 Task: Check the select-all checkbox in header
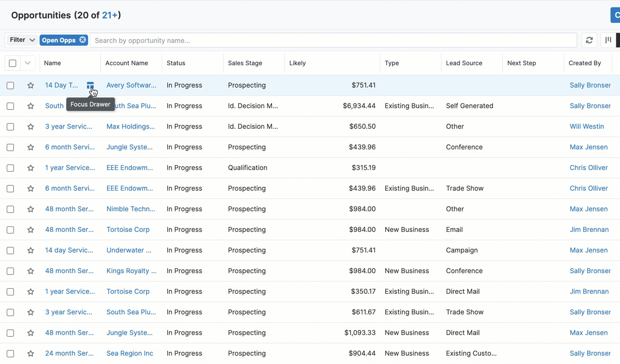coord(12,63)
